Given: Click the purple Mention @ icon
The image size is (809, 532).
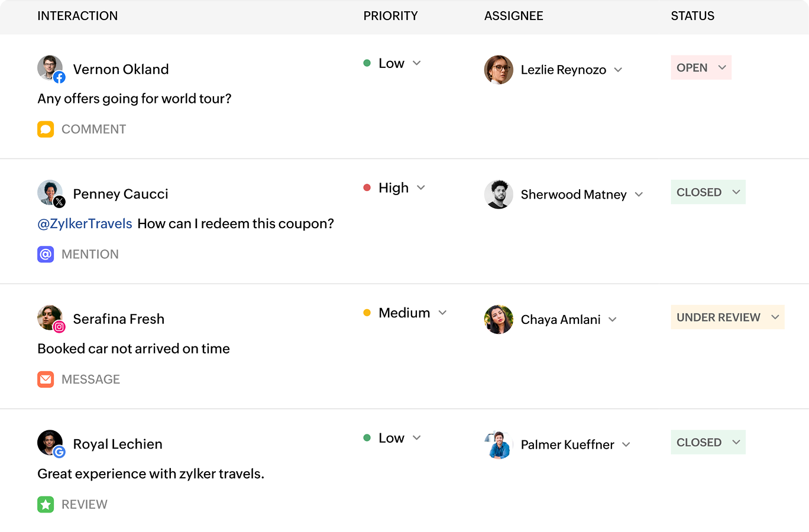Looking at the screenshot, I should 46,254.
